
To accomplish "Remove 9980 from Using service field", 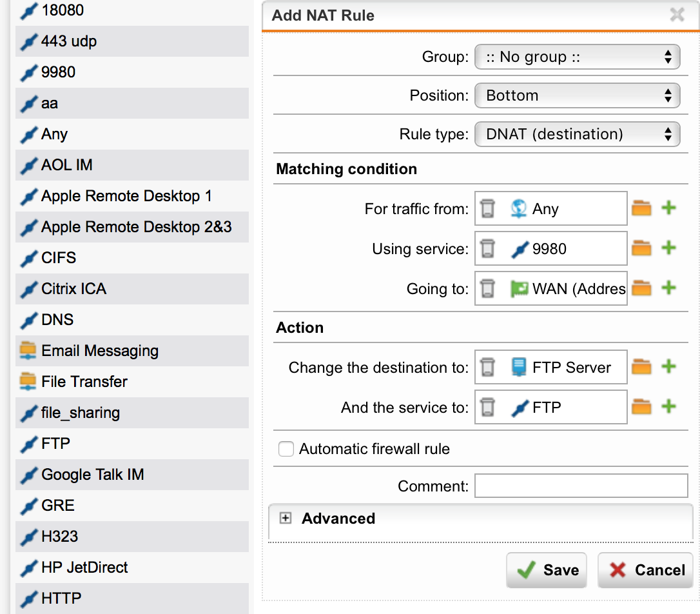I will point(487,248).
